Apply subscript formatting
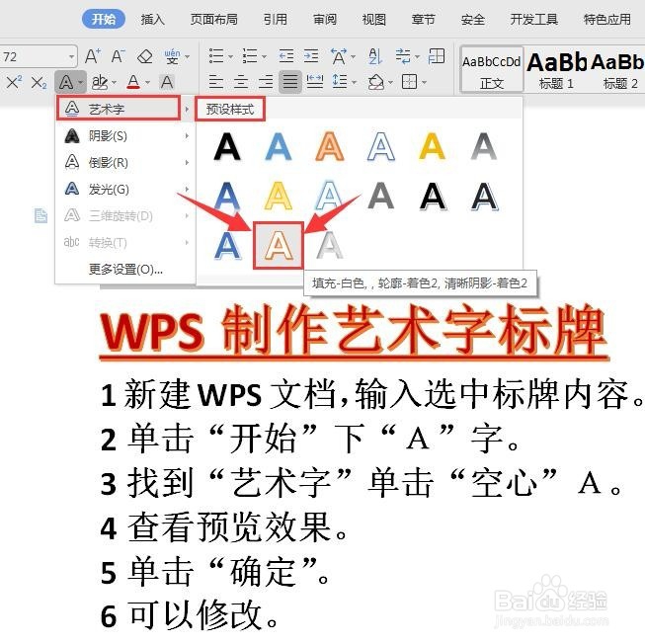Screen dimensions: 645x644 pos(39,83)
